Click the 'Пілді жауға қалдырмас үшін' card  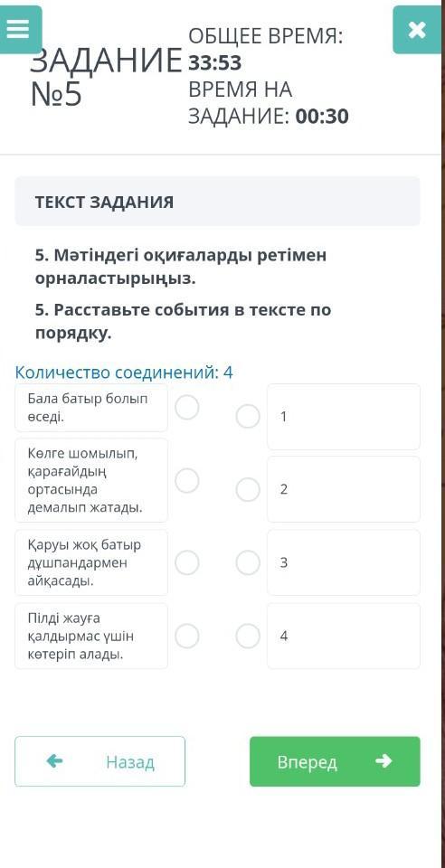coord(91,636)
